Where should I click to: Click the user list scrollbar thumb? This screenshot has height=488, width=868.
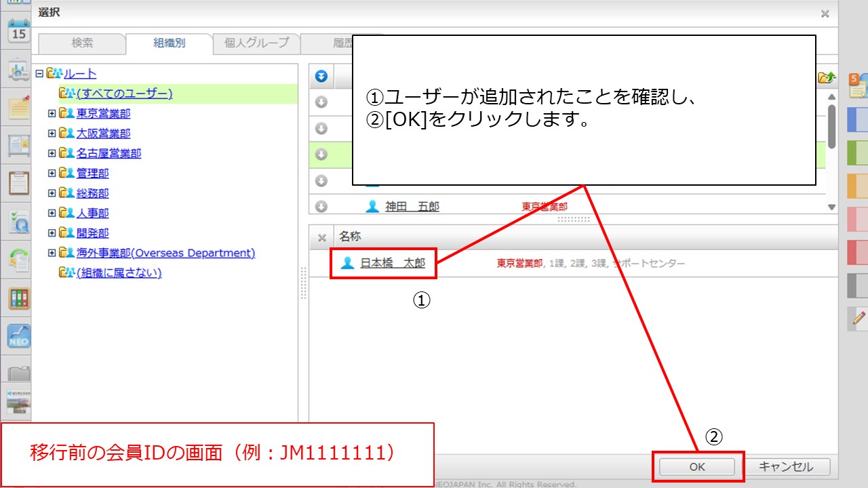pos(832,126)
